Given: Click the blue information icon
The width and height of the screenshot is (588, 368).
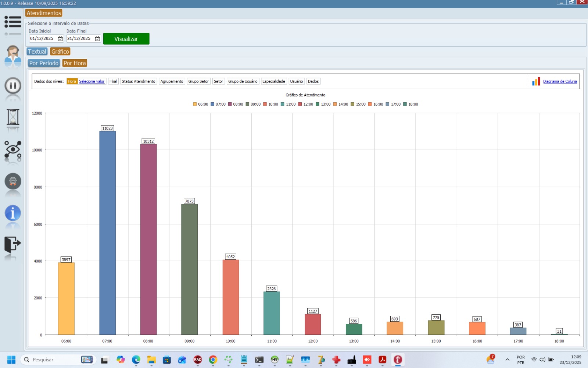Looking at the screenshot, I should 13,213.
